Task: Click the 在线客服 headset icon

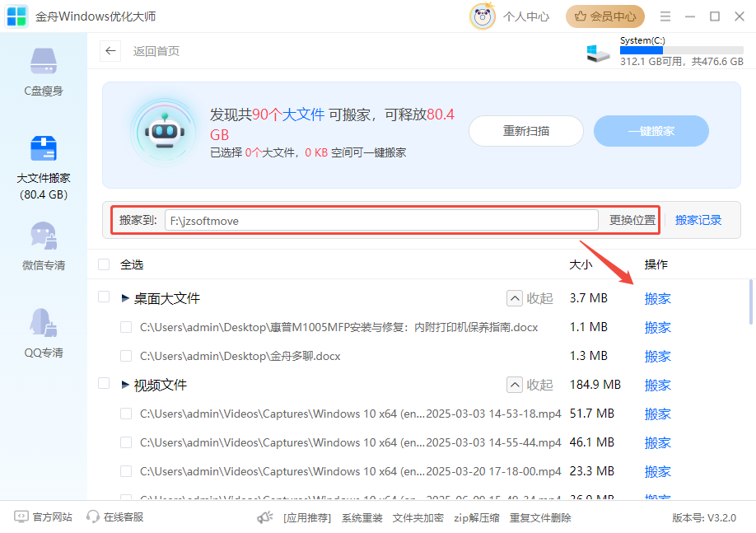Action: click(x=92, y=517)
